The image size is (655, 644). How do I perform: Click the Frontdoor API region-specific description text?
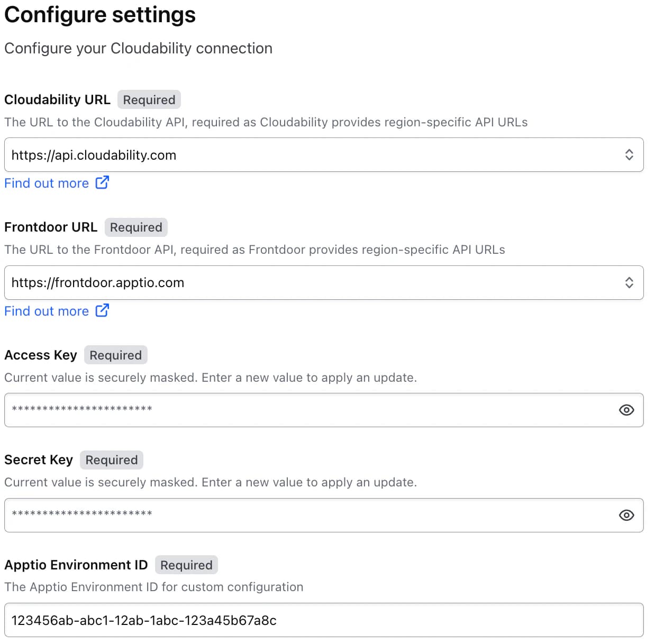(x=254, y=250)
